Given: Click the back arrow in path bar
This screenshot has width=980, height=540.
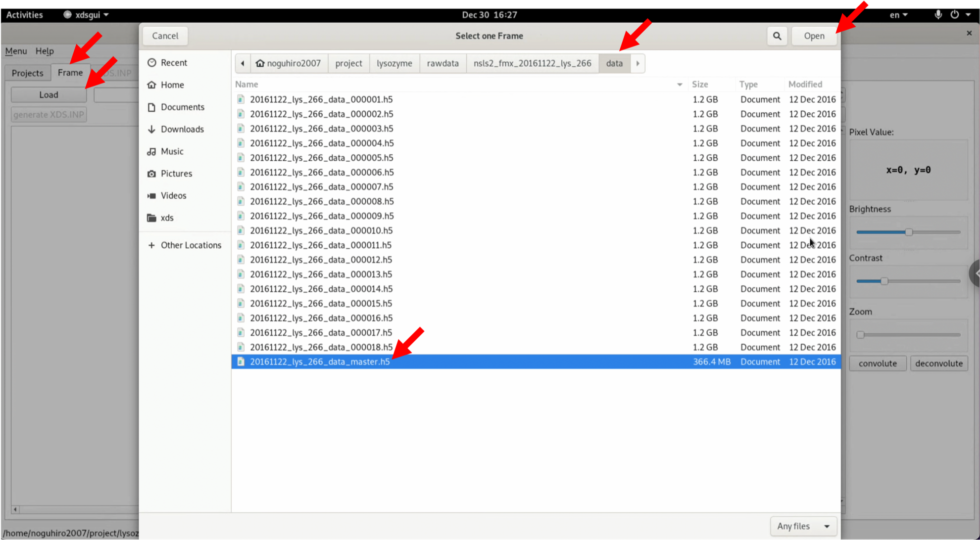Looking at the screenshot, I should point(243,63).
